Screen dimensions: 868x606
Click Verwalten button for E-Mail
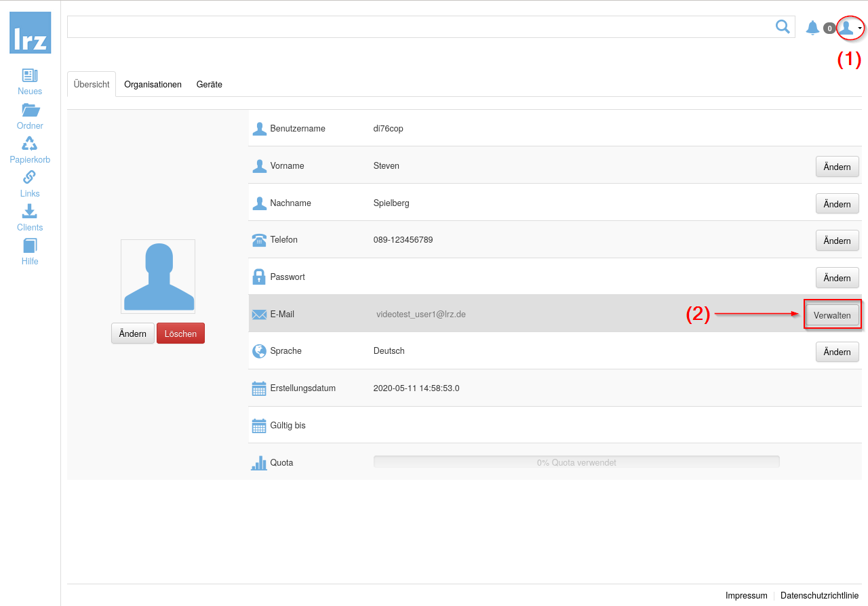point(832,315)
